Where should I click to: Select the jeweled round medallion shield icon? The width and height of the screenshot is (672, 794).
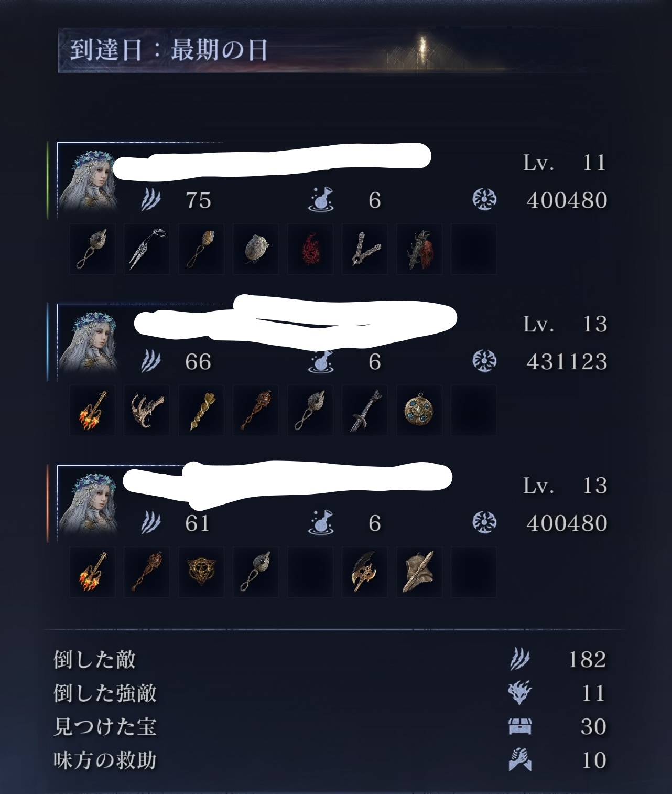(x=419, y=411)
